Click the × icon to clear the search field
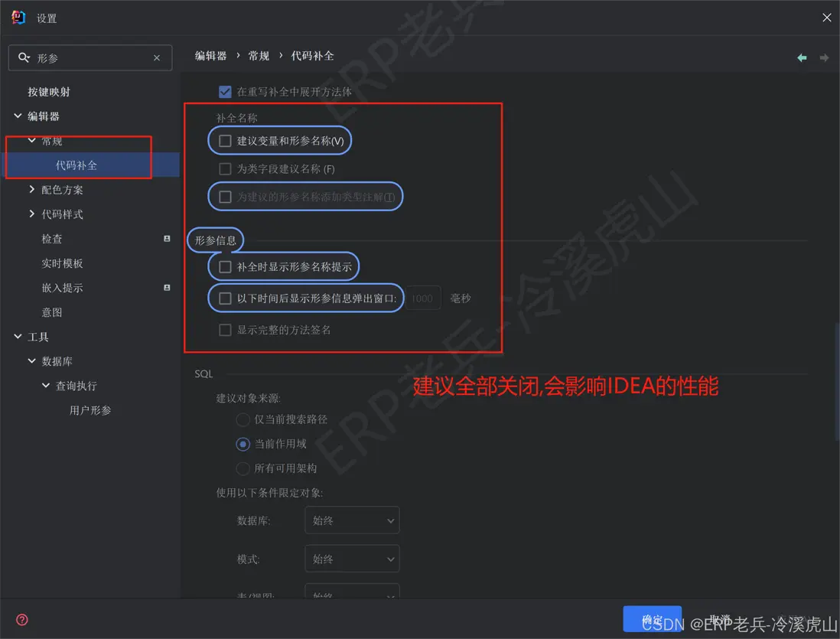Image resolution: width=840 pixels, height=639 pixels. (156, 57)
